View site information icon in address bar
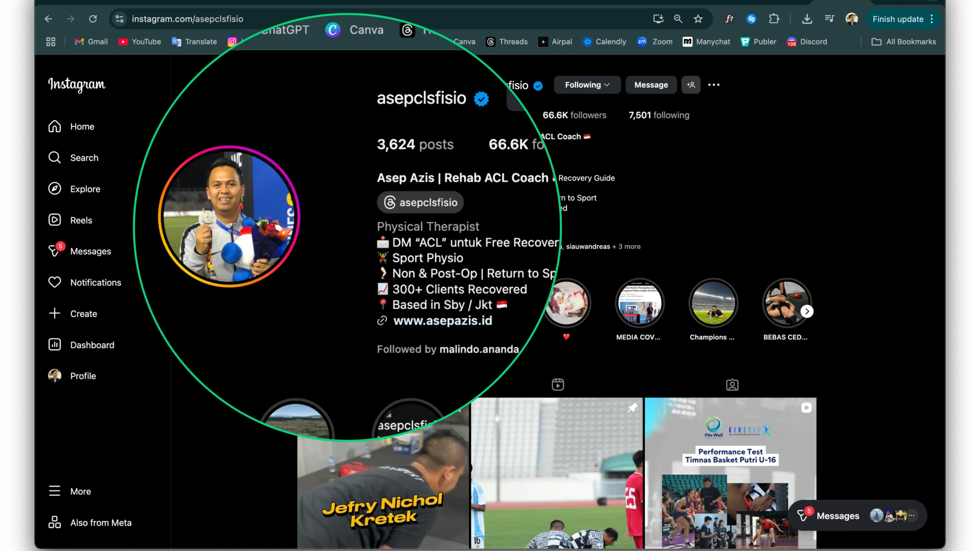 coord(120,19)
